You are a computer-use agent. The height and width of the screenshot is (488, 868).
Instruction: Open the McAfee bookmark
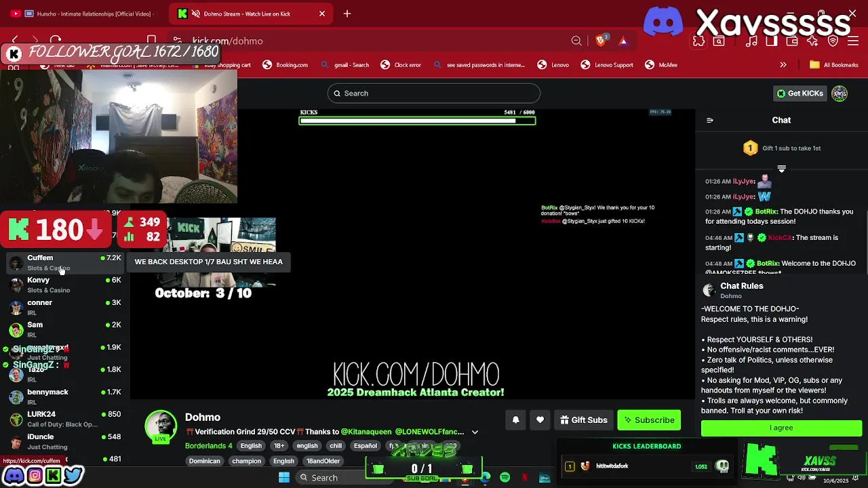pos(661,65)
